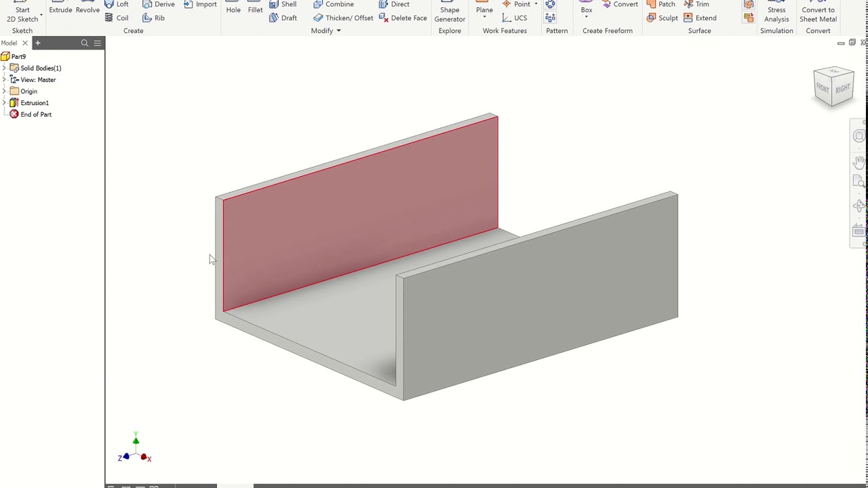The image size is (868, 488).
Task: Select the Shell tool
Action: tap(283, 4)
